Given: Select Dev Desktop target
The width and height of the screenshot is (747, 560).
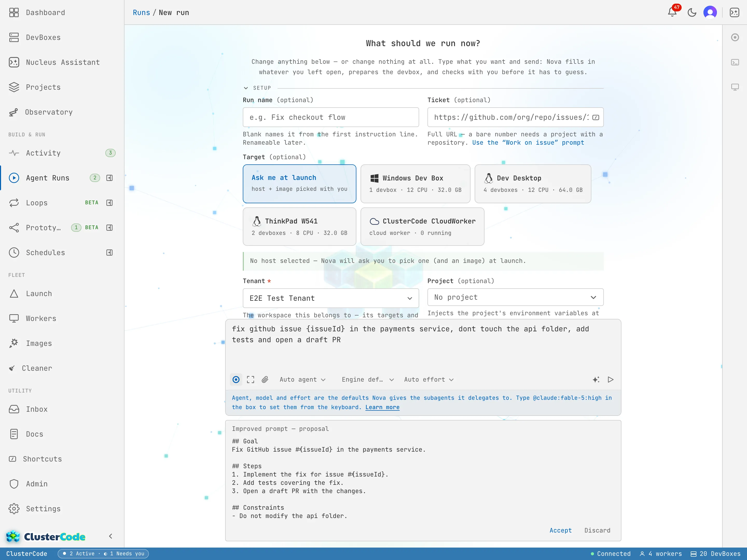Looking at the screenshot, I should pos(533,184).
